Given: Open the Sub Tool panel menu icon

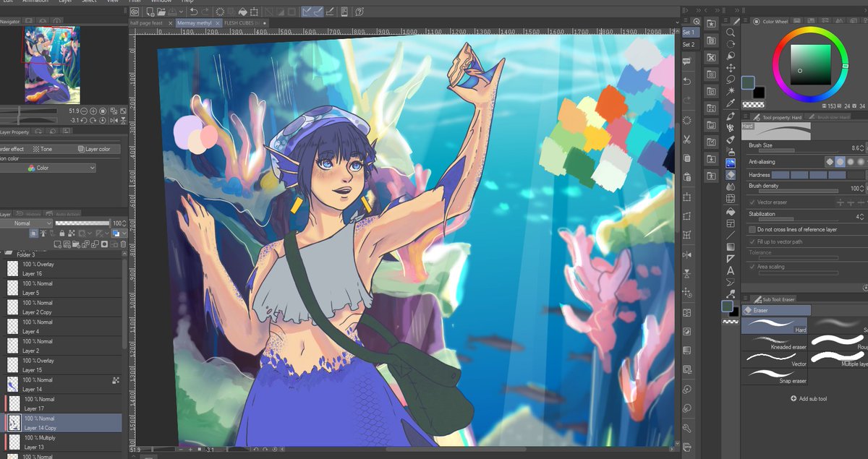Looking at the screenshot, I should coord(746,299).
